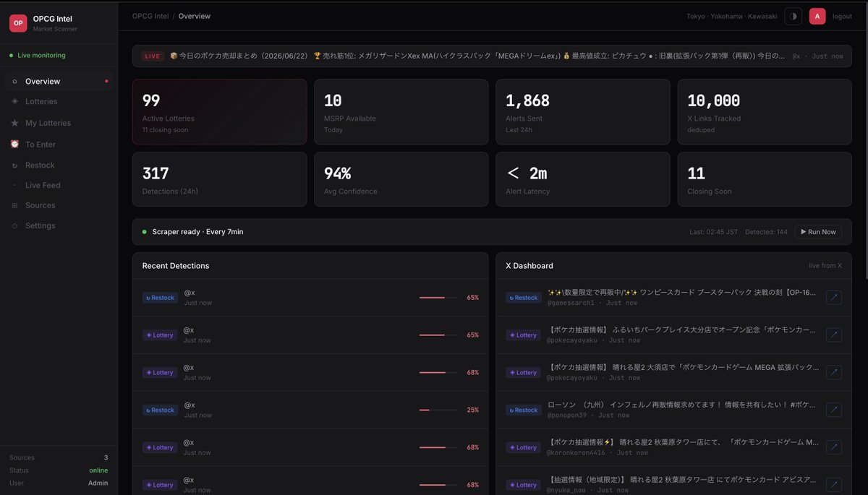
Task: Click the Avg Confidence 94% card
Action: (x=401, y=179)
